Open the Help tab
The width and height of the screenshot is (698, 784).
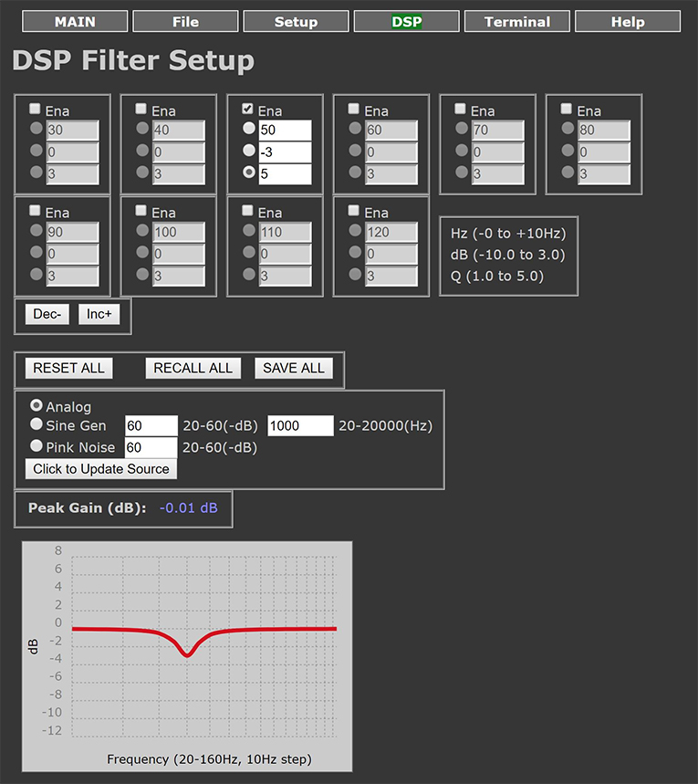(x=627, y=22)
